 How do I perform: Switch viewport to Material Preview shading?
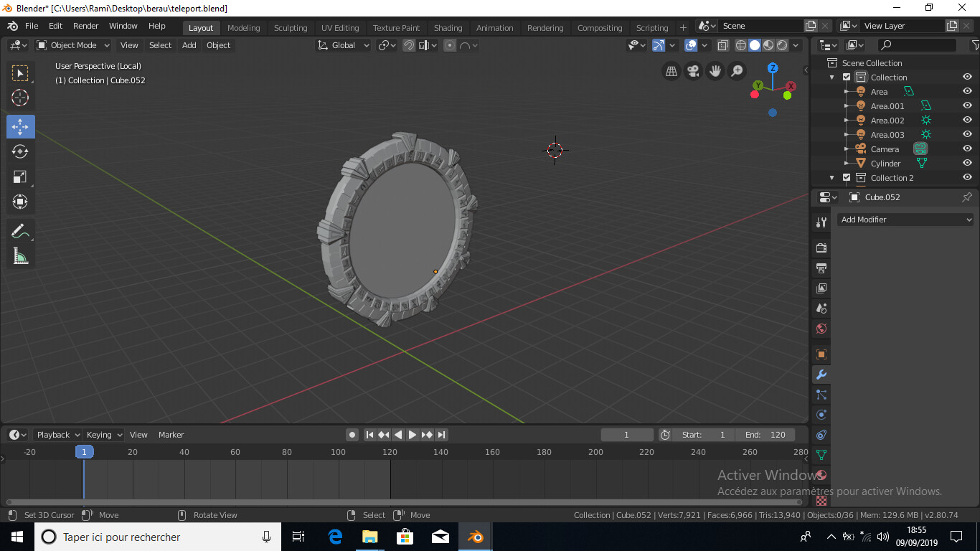(x=768, y=44)
